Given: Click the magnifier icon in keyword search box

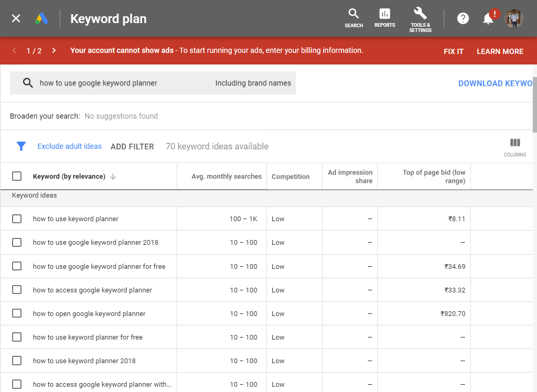Looking at the screenshot, I should coord(28,83).
